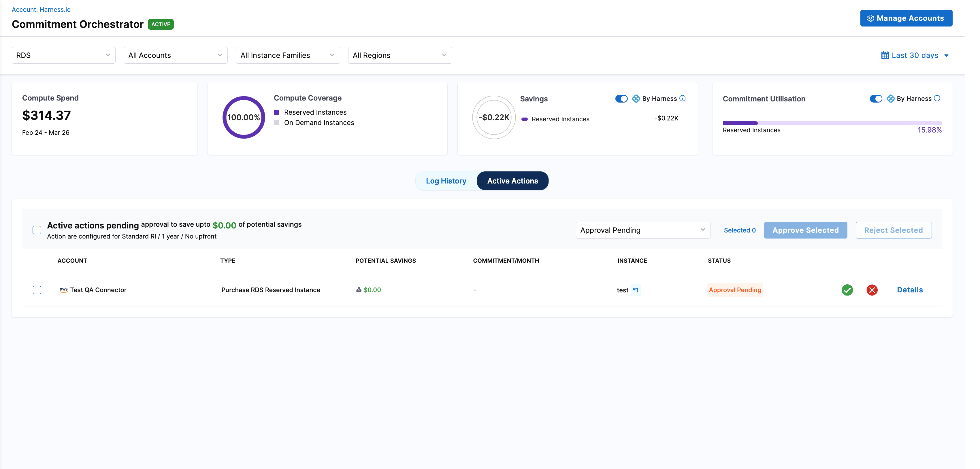Select the Active Actions tab

(x=512, y=181)
